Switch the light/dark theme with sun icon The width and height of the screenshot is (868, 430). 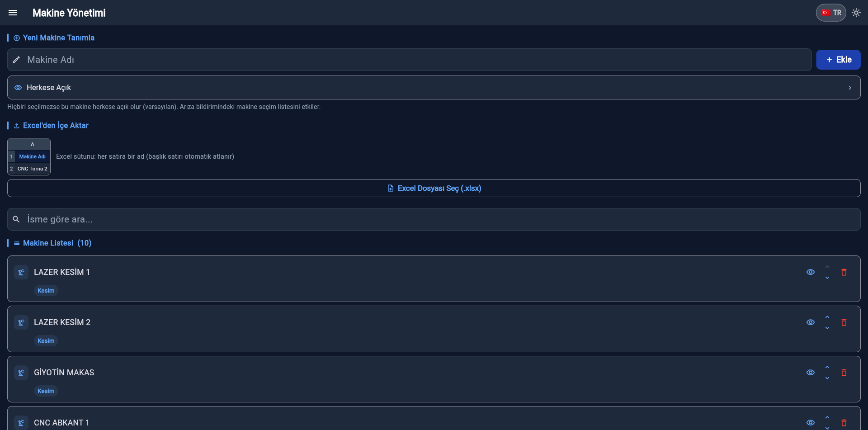(856, 13)
